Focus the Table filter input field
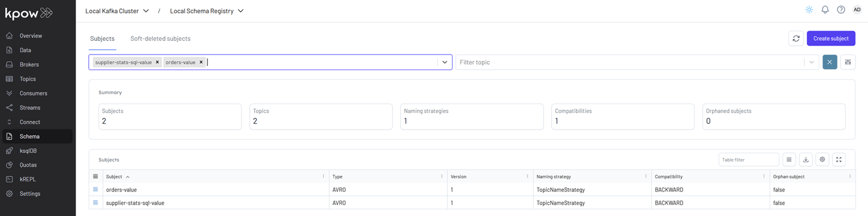This screenshot has height=216, width=868. pyautogui.click(x=749, y=160)
